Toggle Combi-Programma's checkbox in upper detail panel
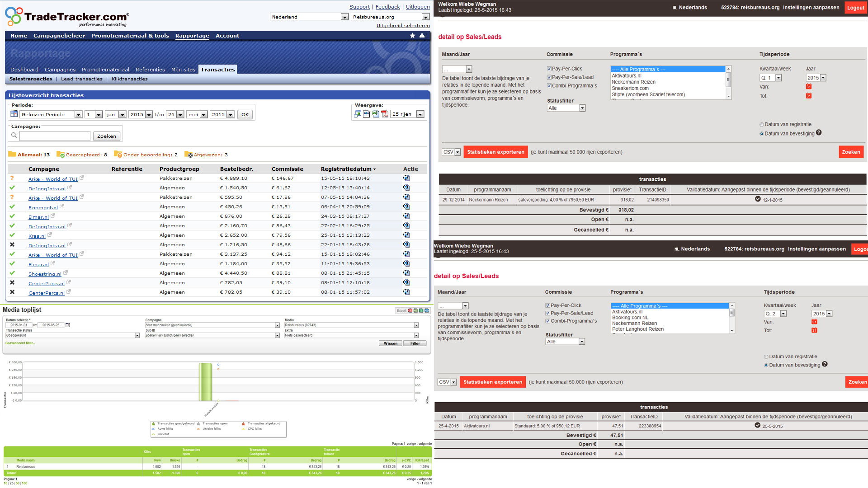868x488 pixels. pyautogui.click(x=549, y=86)
